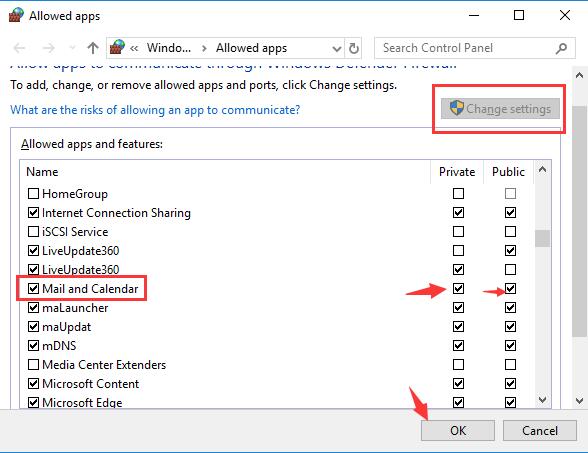
Task: Maximize the Allowed apps window
Action: coord(519,15)
